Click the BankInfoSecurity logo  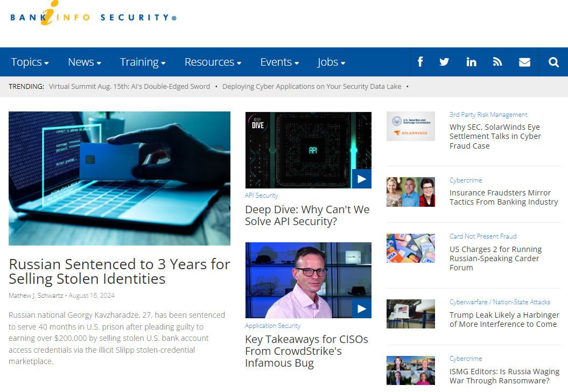(x=92, y=17)
